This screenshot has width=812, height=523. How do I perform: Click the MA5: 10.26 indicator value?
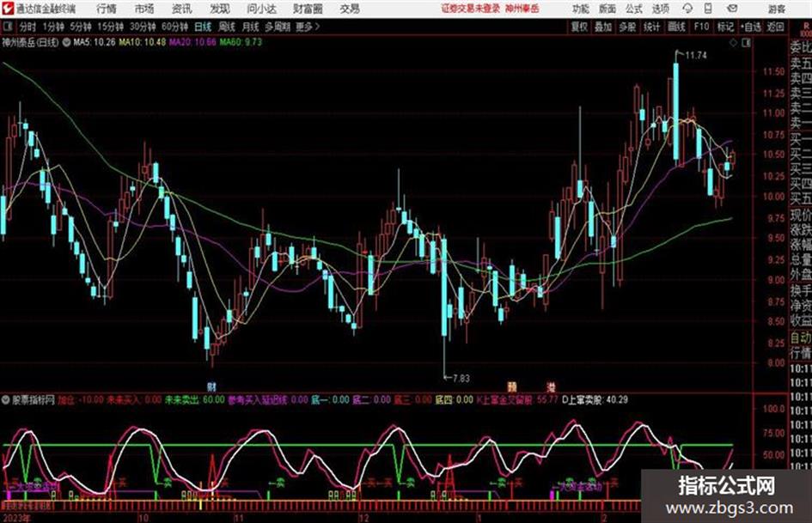[x=95, y=42]
